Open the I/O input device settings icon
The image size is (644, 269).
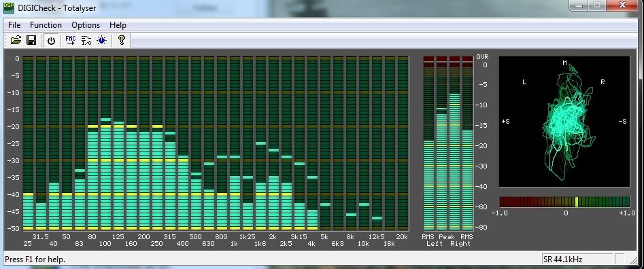click(86, 40)
